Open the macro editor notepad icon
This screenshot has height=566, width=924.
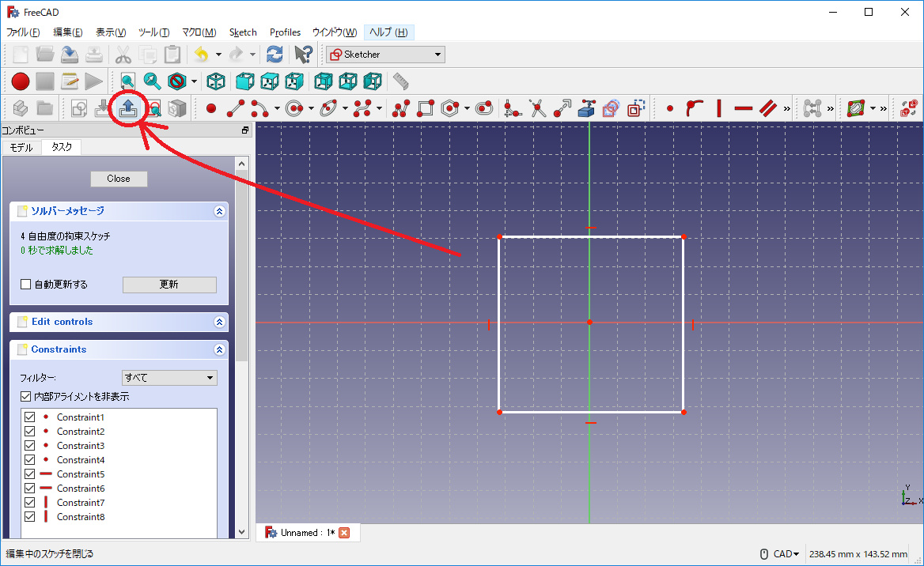[70, 81]
